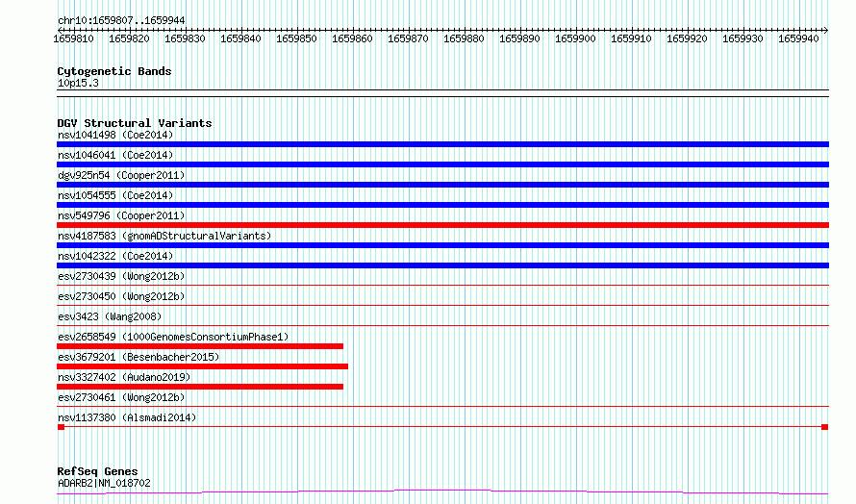Viewport: 856px width, 504px height.
Task: Click the magenta ADARB2 gene line
Action: tap(442, 492)
